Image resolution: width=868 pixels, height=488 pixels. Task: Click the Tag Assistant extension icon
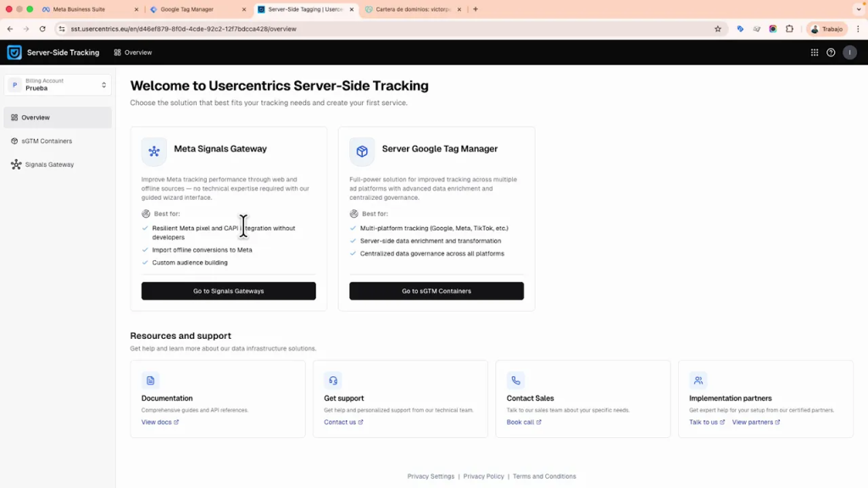point(740,29)
